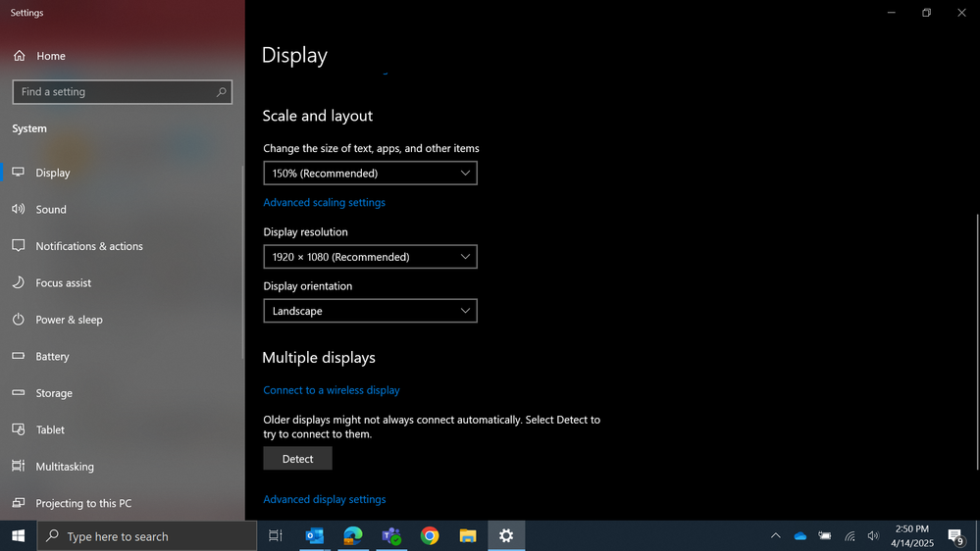Open Advanced scaling settings link
Image resolution: width=980 pixels, height=551 pixels.
click(x=324, y=203)
